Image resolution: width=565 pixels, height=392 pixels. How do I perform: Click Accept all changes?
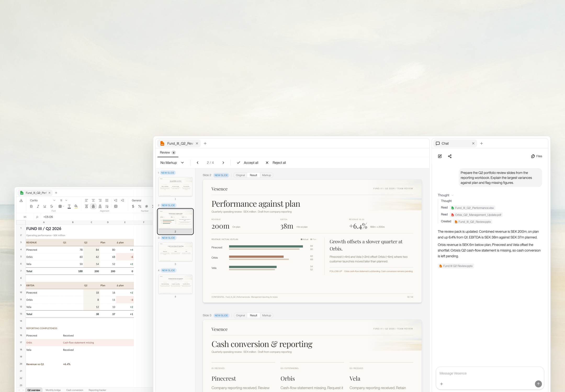[x=247, y=163]
